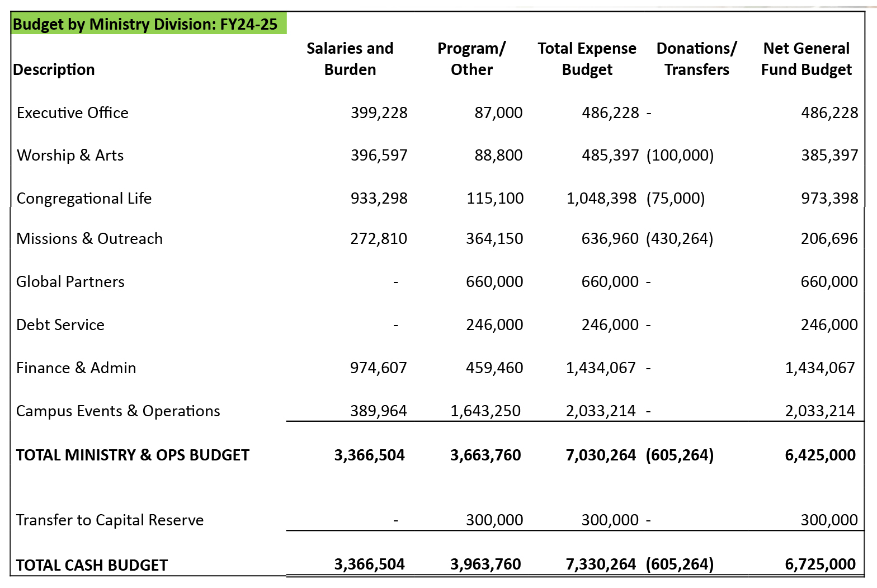Click Global Partners program value 660,000
The image size is (877, 588).
tap(494, 282)
